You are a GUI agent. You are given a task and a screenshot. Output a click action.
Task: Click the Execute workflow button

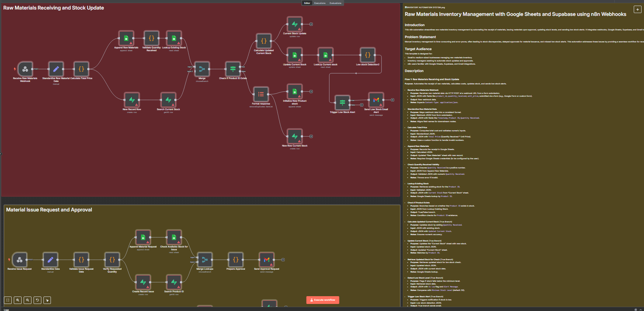point(323,300)
